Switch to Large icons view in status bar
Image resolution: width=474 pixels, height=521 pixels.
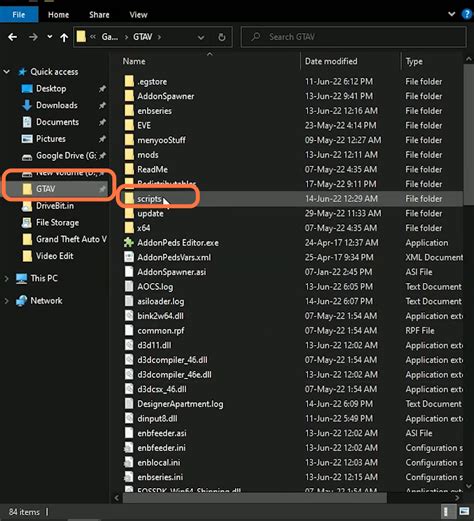pos(464,511)
